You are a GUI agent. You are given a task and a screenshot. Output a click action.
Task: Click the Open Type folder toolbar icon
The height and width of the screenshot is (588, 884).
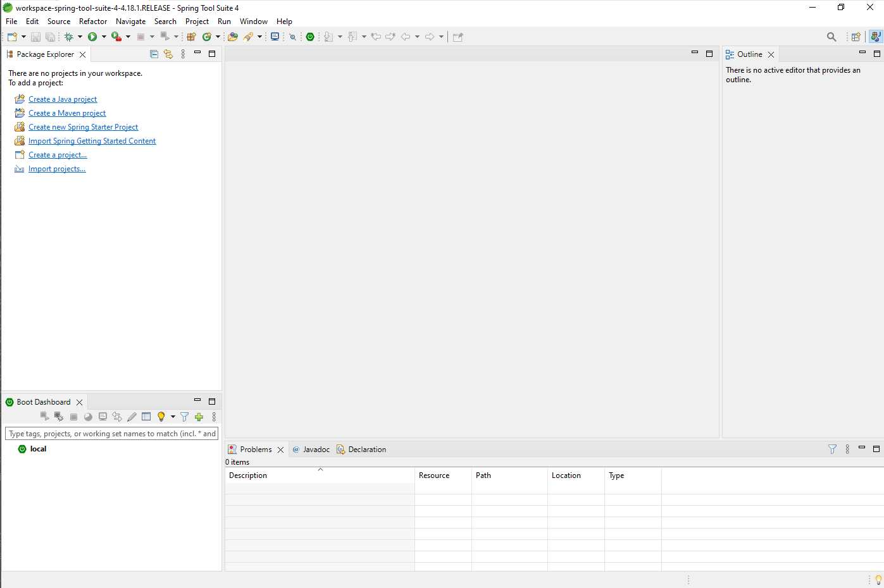click(233, 37)
